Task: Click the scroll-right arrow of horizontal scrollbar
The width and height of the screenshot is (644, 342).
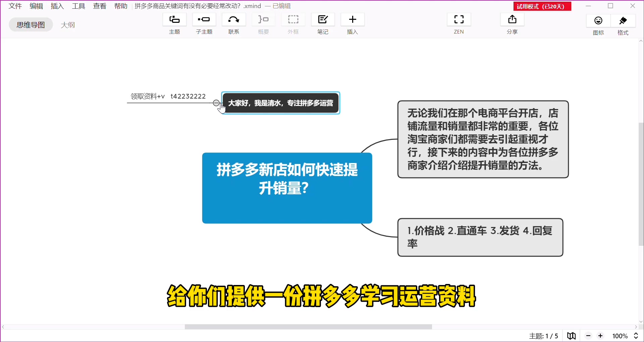Action: [x=636, y=327]
